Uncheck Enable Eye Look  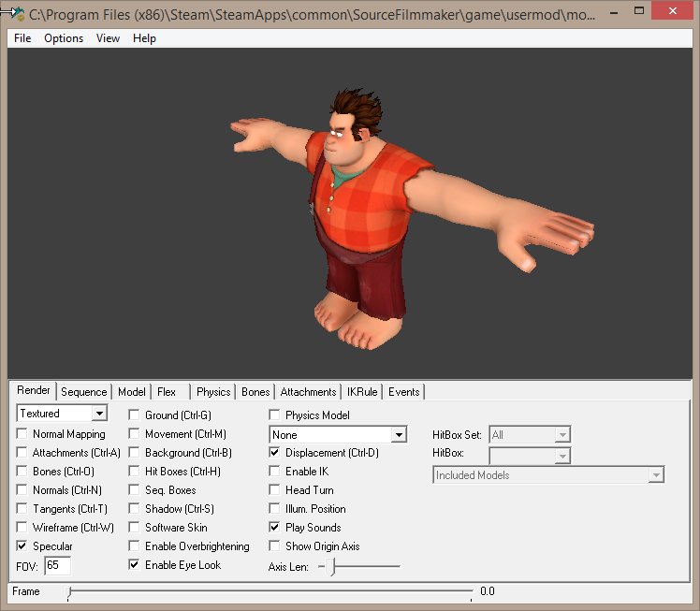pos(134,565)
